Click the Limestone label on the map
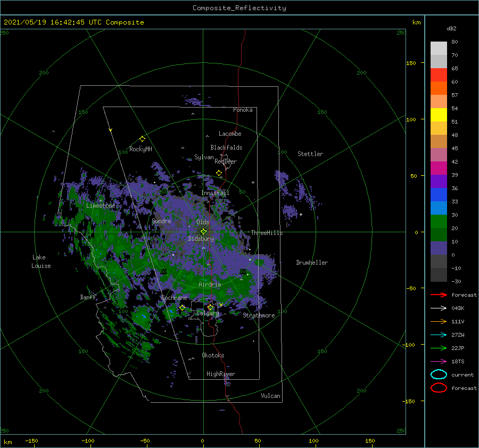 [x=101, y=206]
